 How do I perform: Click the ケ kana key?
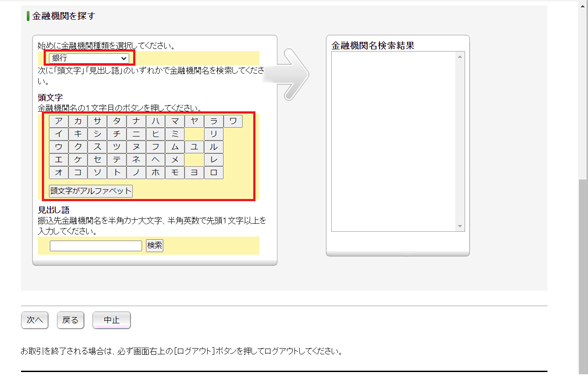click(x=78, y=160)
